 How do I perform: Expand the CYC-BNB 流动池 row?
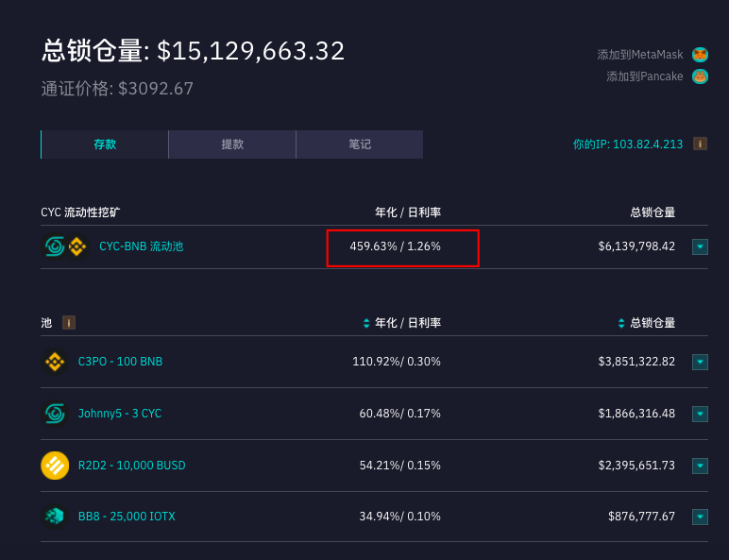[700, 247]
